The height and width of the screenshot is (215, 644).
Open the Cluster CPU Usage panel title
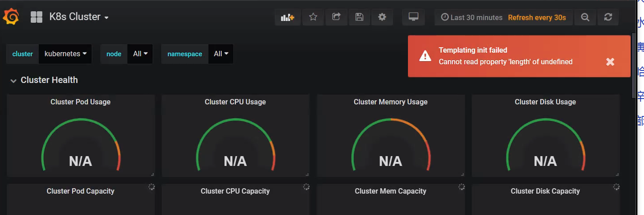(235, 102)
